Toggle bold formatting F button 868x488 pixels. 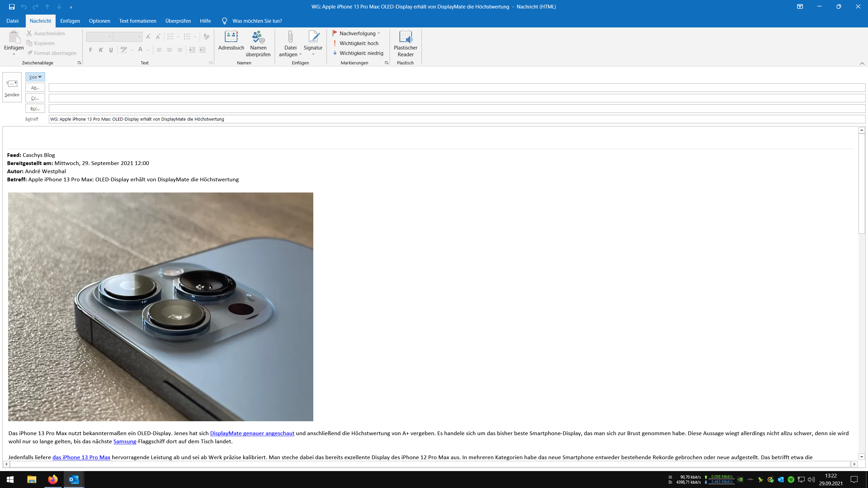(x=91, y=50)
